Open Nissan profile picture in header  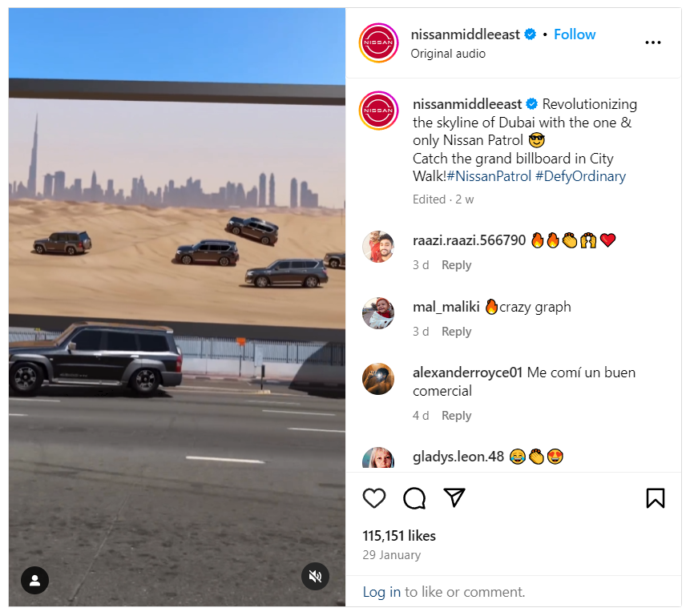pyautogui.click(x=378, y=43)
